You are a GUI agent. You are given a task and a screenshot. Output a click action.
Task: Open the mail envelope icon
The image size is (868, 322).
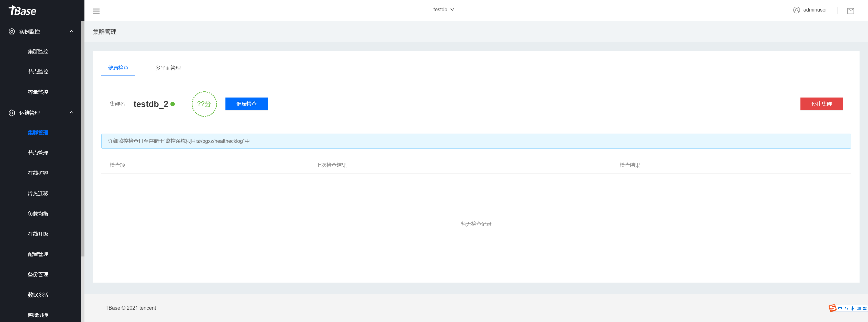850,11
